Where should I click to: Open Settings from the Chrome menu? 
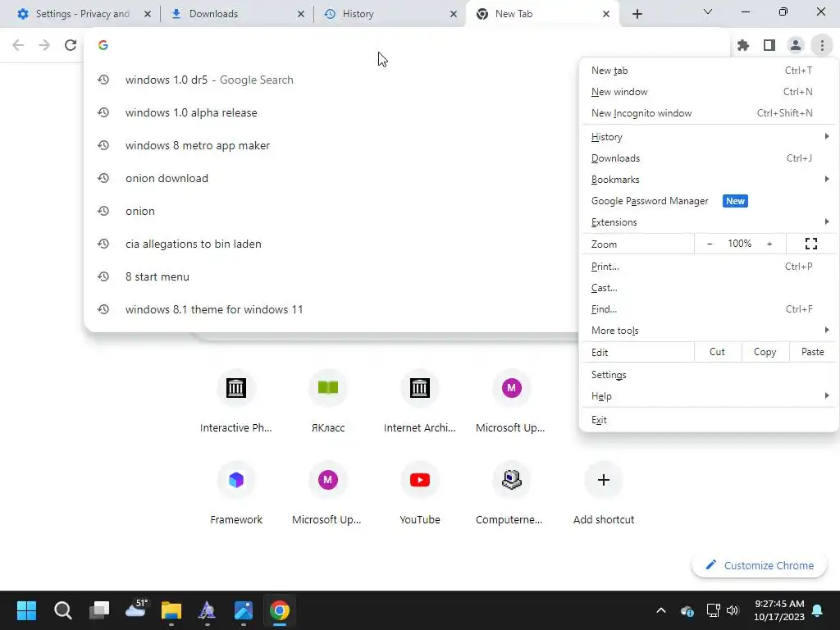tap(710, 375)
